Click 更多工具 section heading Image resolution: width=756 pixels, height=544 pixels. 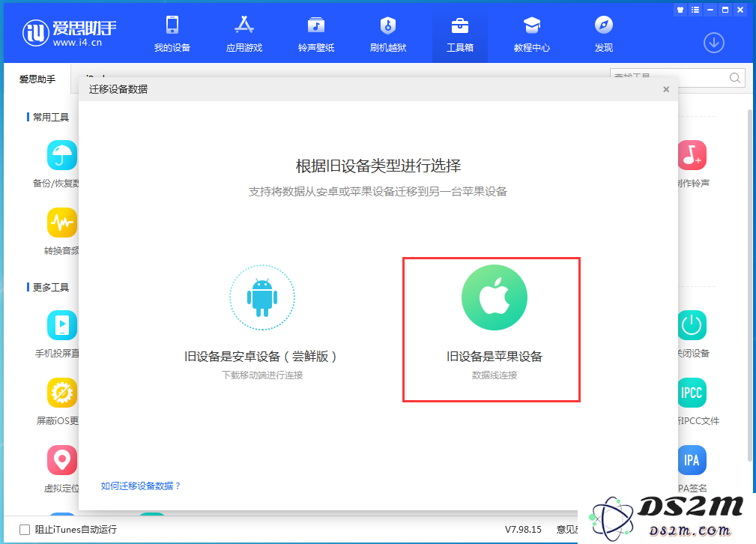pyautogui.click(x=51, y=288)
